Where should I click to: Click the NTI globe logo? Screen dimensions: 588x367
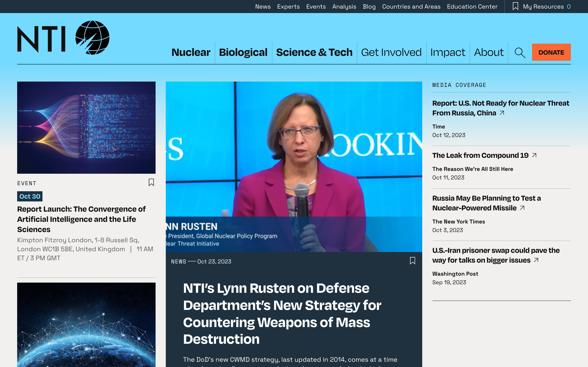[x=92, y=38]
